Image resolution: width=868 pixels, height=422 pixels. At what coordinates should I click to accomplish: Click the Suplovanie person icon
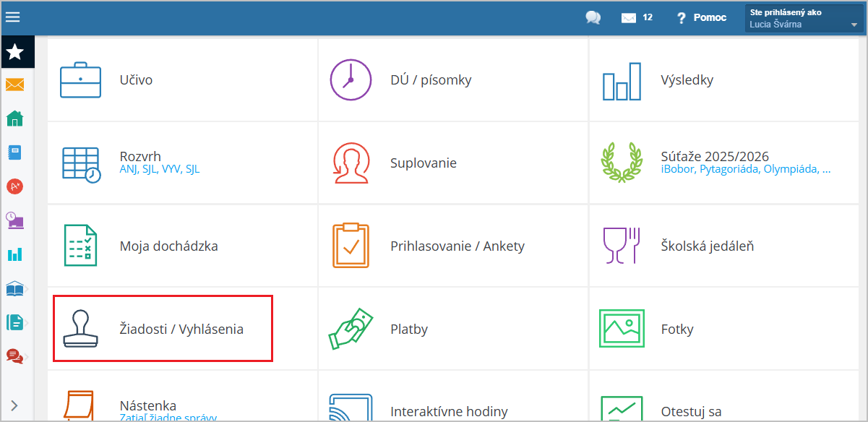tap(351, 163)
